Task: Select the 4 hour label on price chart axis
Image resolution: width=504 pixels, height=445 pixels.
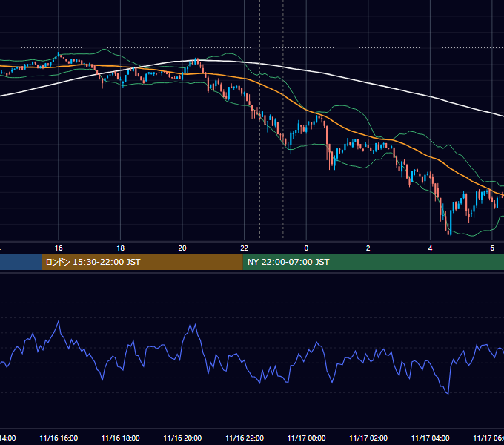Action: [x=430, y=248]
